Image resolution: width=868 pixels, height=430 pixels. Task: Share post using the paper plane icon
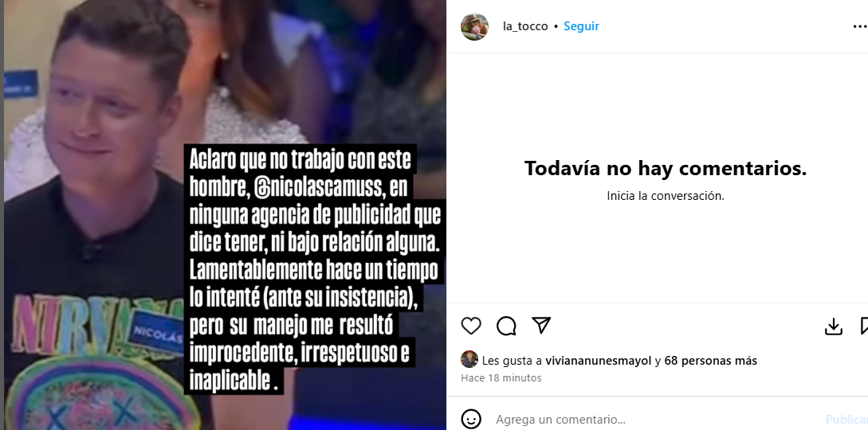coord(541,326)
